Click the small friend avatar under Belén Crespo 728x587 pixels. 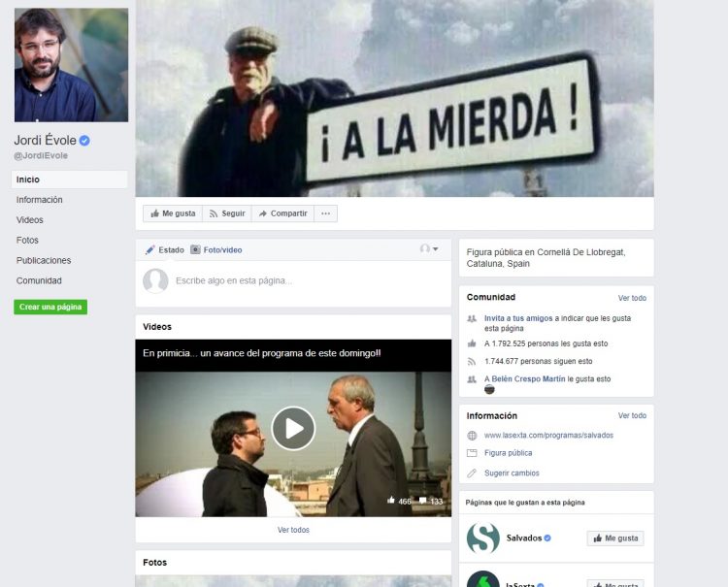tap(489, 390)
